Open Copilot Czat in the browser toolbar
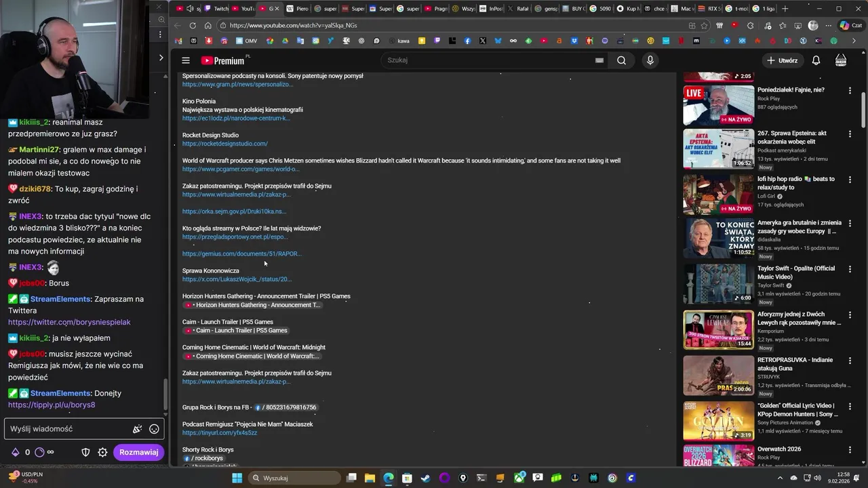The image size is (868, 488). coord(850,26)
